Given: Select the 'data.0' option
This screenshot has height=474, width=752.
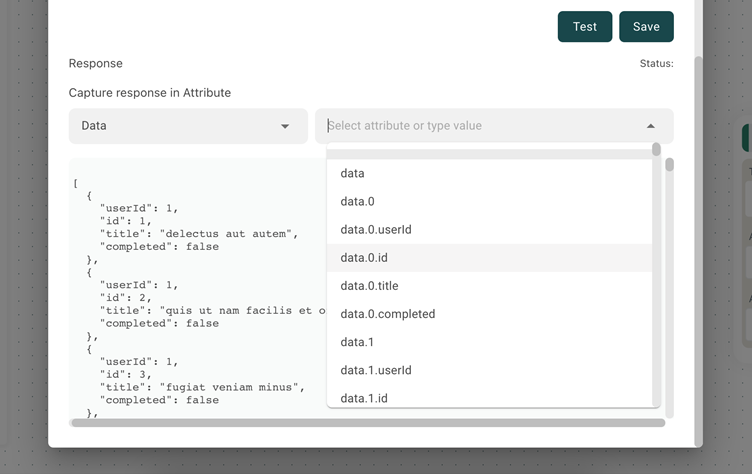Looking at the screenshot, I should click(489, 201).
